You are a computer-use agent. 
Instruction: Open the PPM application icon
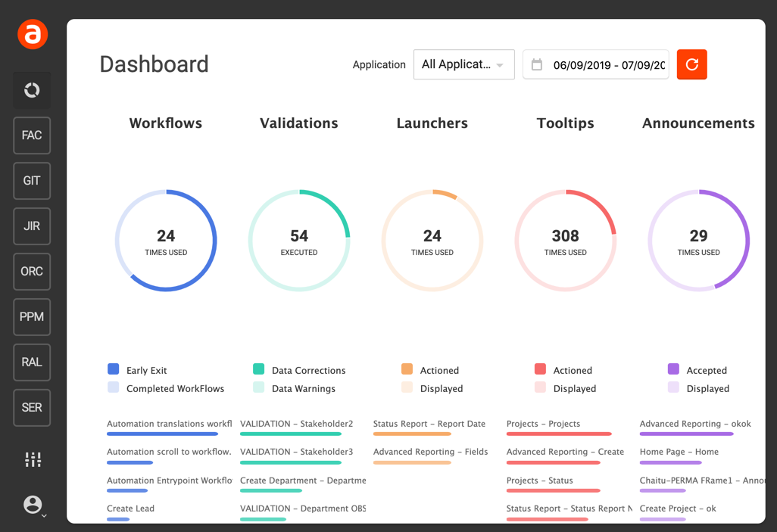pyautogui.click(x=32, y=317)
